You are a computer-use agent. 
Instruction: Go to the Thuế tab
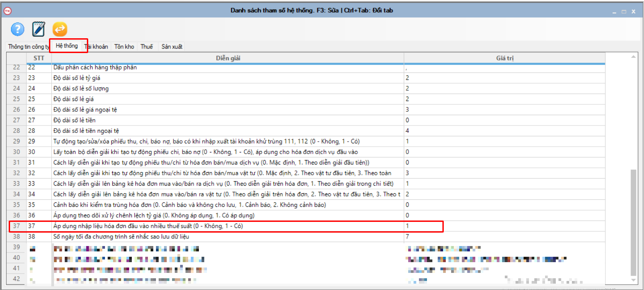tap(147, 47)
